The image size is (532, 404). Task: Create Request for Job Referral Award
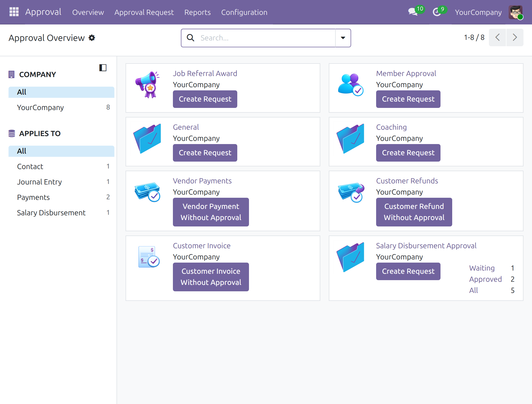click(x=205, y=99)
